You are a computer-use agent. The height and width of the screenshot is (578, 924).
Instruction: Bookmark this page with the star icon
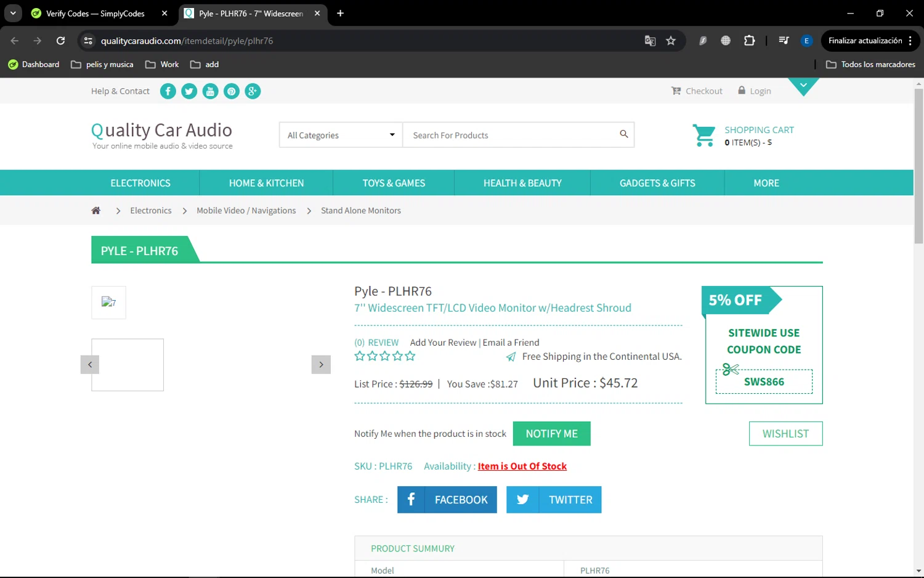(x=671, y=41)
